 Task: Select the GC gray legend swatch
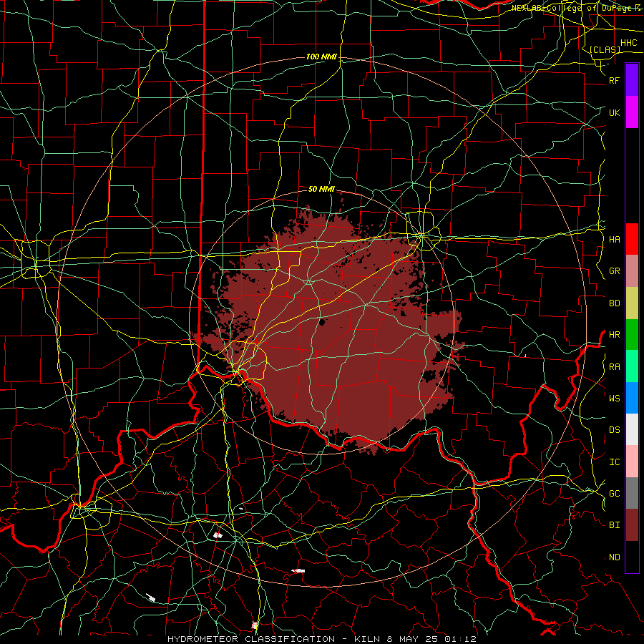[x=632, y=493]
